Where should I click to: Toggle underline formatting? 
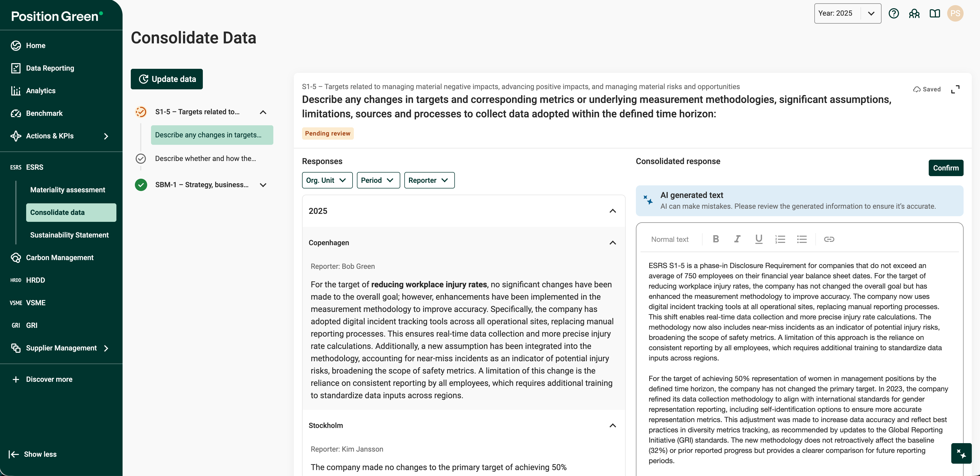click(x=758, y=239)
